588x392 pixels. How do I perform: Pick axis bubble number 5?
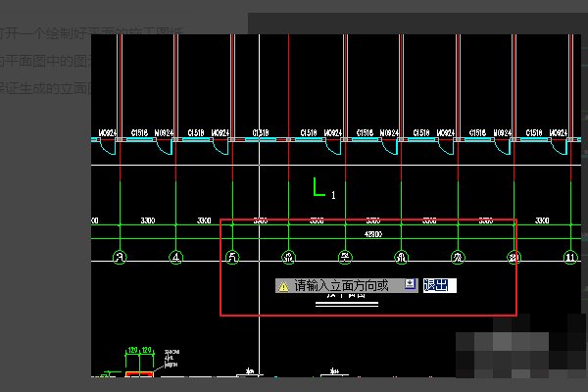click(x=232, y=258)
